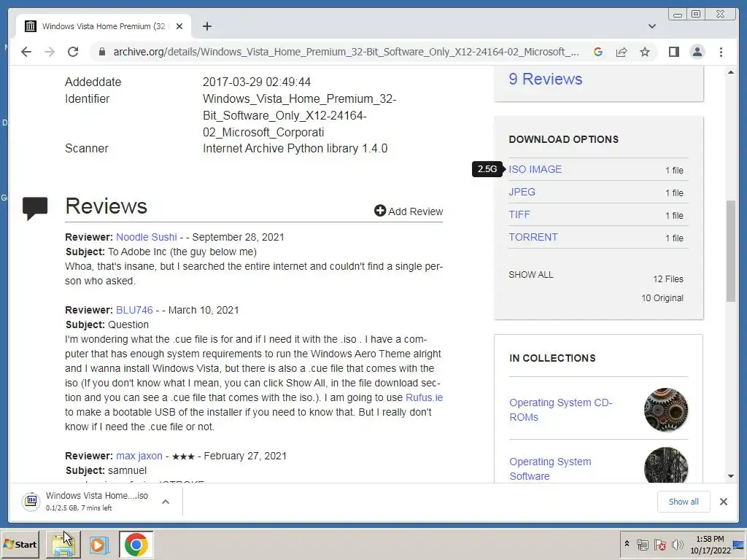Click the Addeddate value 2017-03-29
The width and height of the screenshot is (747, 560).
(x=257, y=82)
